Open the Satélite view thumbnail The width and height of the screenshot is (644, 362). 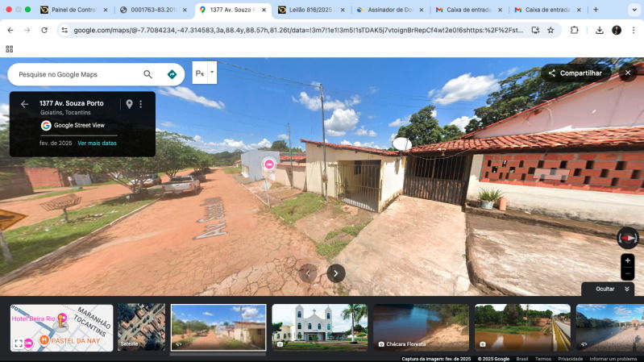(141, 327)
